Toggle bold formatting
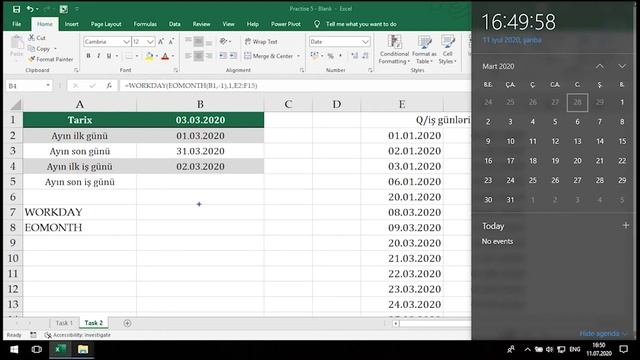This screenshot has width=640, height=360. pyautogui.click(x=88, y=56)
